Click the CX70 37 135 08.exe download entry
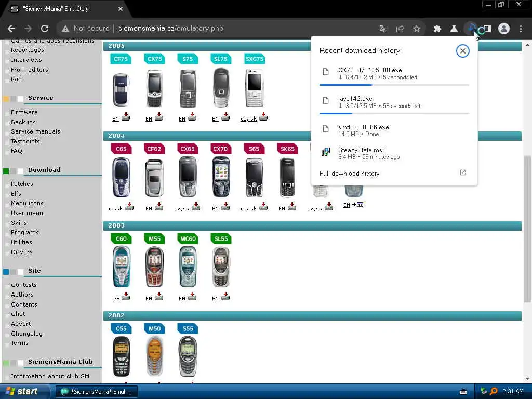 [x=394, y=73]
